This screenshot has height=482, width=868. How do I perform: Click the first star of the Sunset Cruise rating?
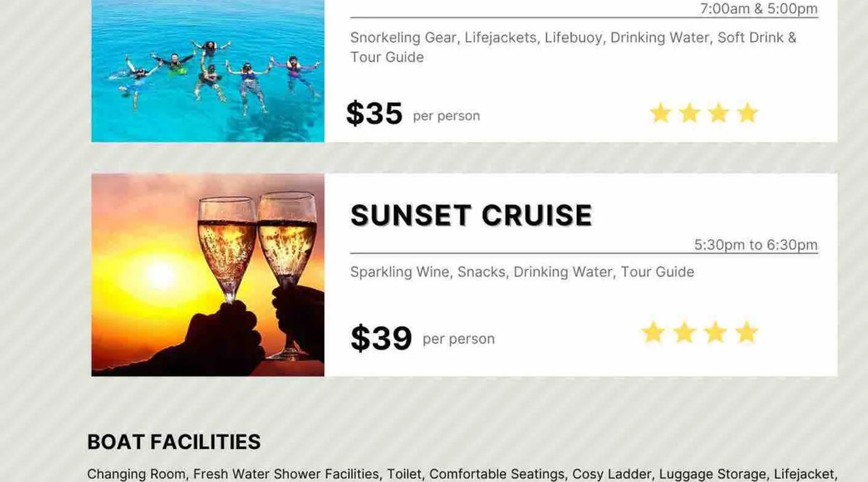pyautogui.click(x=653, y=333)
